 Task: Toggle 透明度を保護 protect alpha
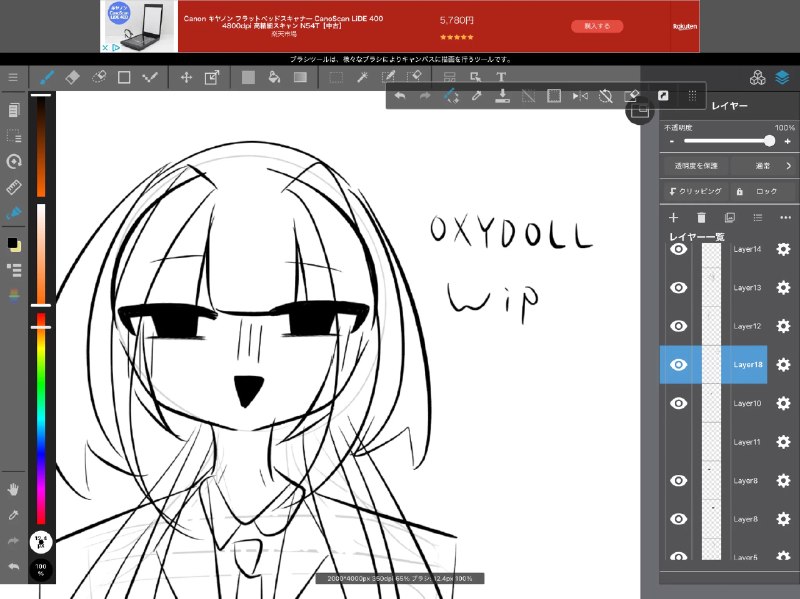coord(695,166)
